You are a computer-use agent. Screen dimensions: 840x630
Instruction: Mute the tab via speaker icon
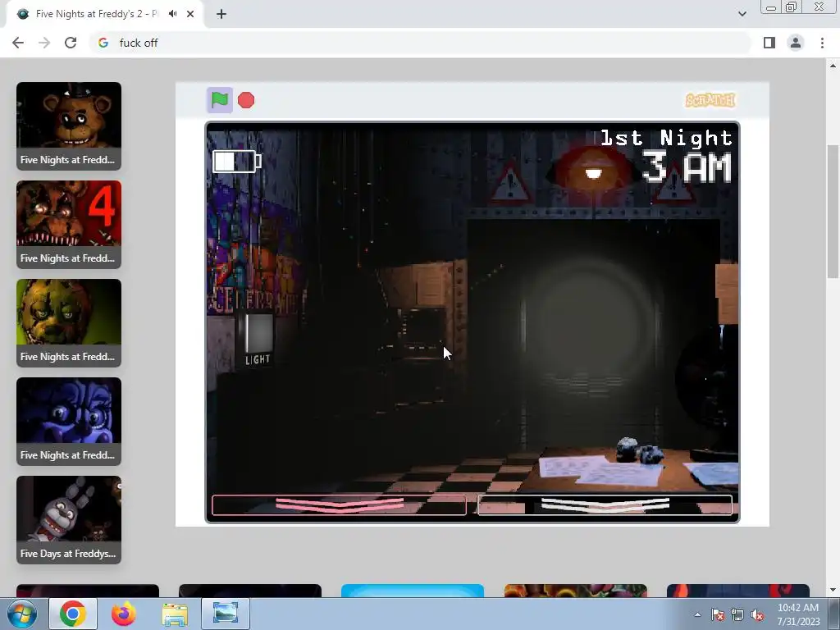pos(172,14)
